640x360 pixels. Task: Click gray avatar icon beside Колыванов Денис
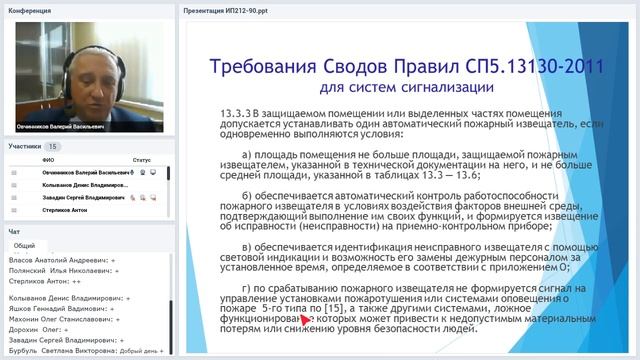[x=14, y=185]
